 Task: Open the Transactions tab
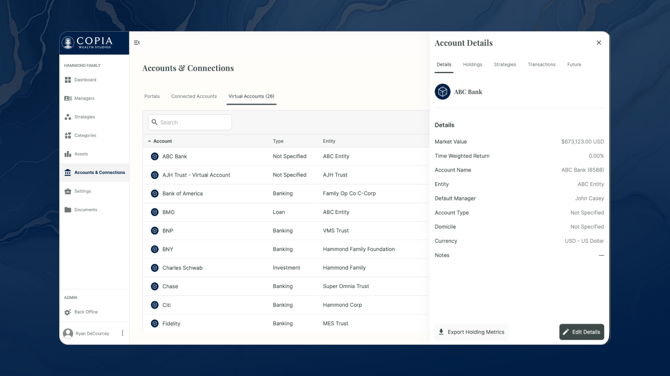[x=541, y=65]
